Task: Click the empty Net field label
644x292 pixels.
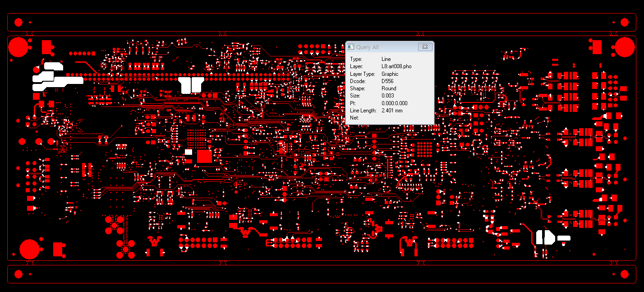Action: point(354,118)
